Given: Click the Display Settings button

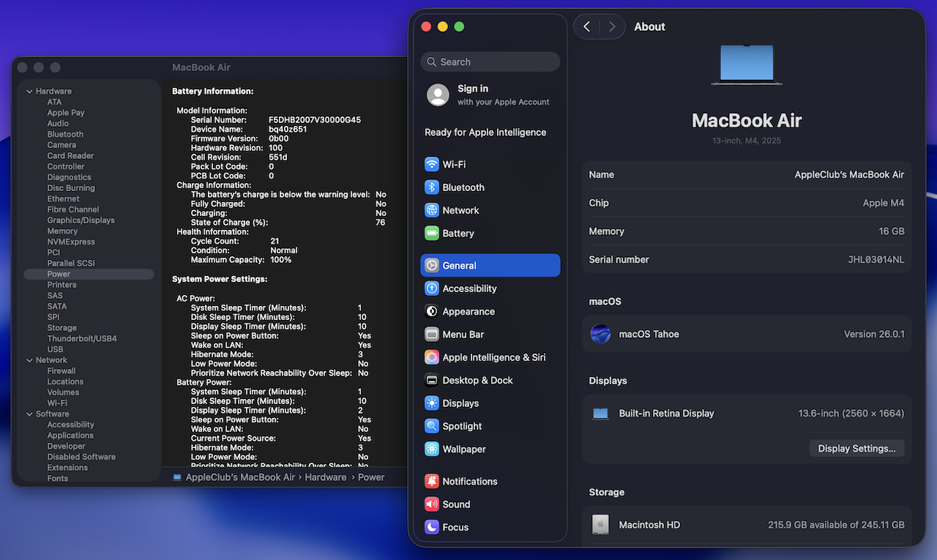Looking at the screenshot, I should 856,449.
